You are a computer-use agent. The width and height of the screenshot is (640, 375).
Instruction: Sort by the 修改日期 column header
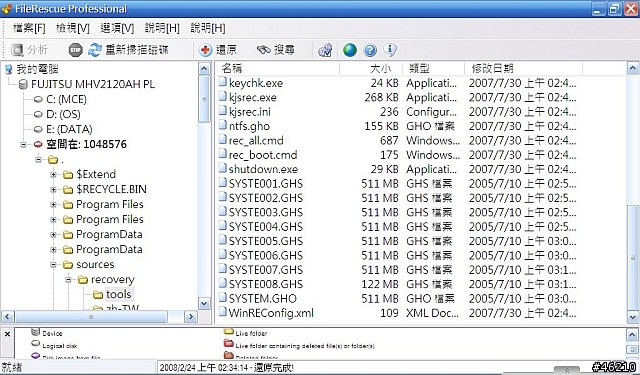tap(524, 68)
